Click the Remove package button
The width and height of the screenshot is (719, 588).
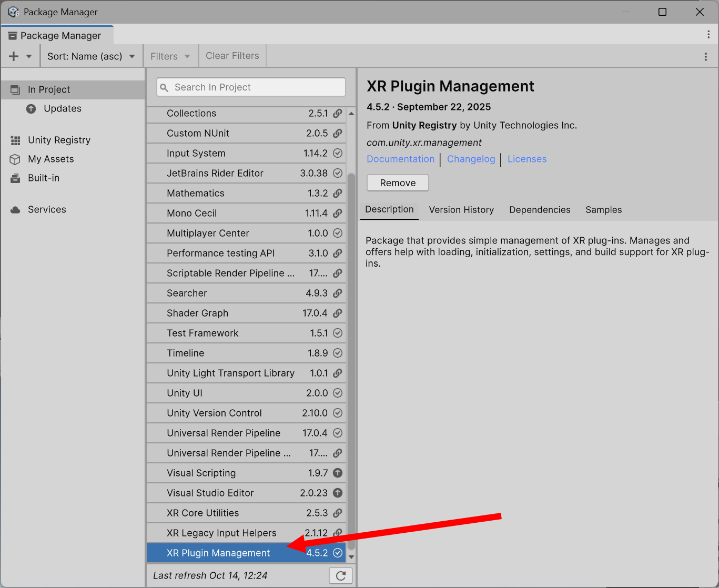click(x=398, y=183)
